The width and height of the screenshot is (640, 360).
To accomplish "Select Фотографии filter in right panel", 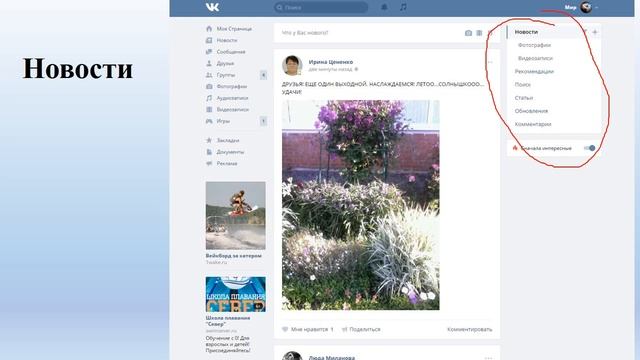I will point(534,45).
